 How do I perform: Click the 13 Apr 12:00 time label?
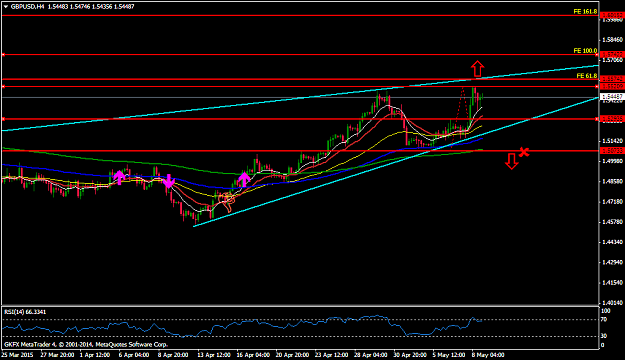click(214, 355)
